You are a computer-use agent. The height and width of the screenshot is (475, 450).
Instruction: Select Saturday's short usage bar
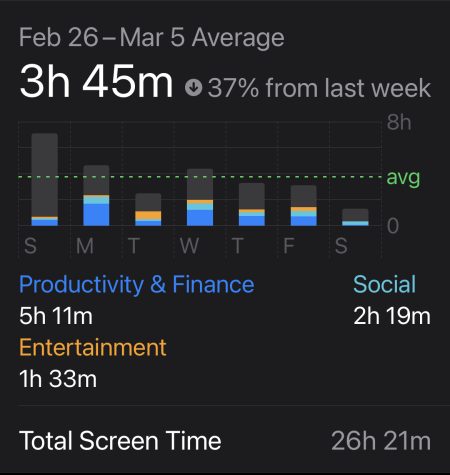(356, 217)
